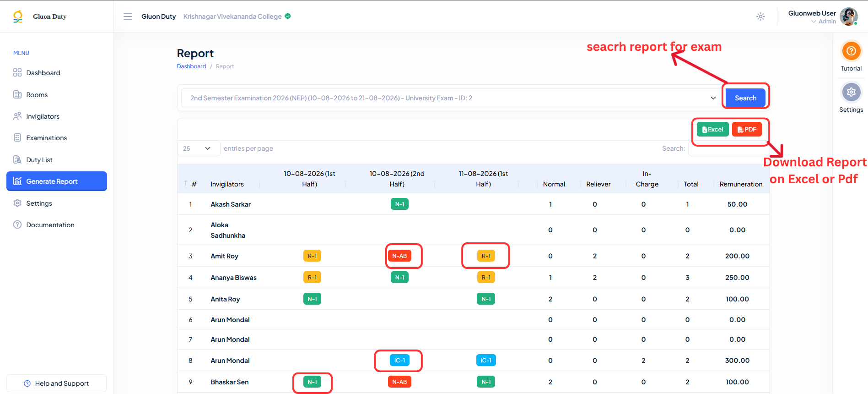Follow the Dashboard breadcrumb link
This screenshot has height=394, width=868.
191,66
